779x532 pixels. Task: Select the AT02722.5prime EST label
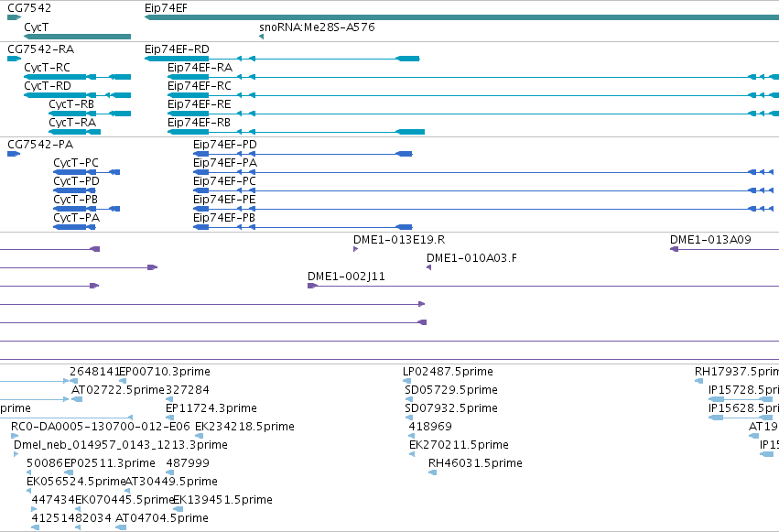coord(118,389)
